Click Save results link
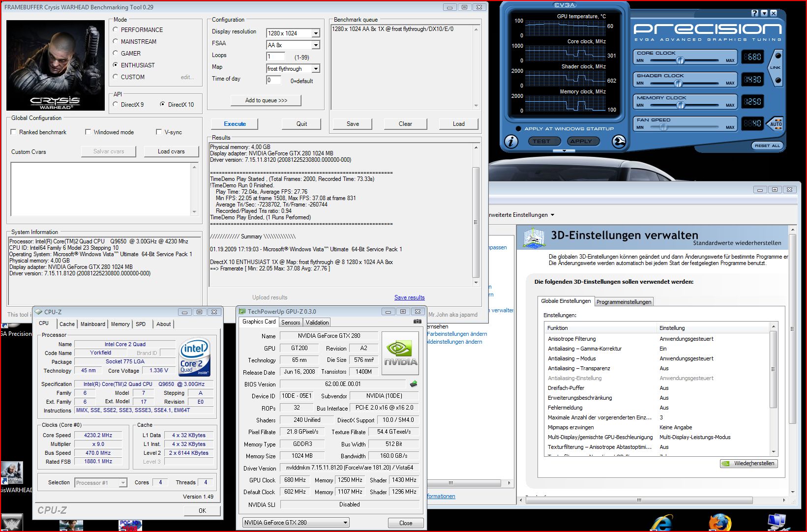The width and height of the screenshot is (807, 532). (410, 297)
